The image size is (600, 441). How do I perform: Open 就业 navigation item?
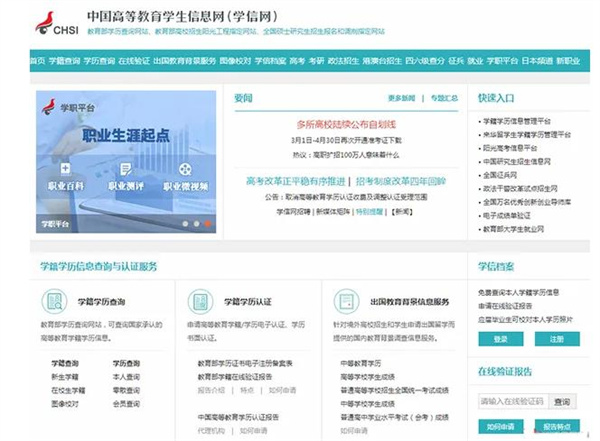(x=475, y=61)
